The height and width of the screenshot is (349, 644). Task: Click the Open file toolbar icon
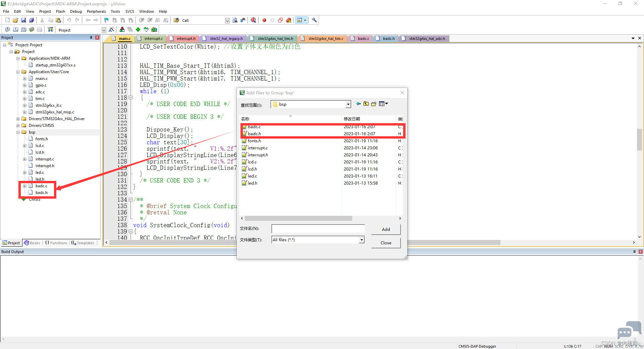click(x=15, y=20)
